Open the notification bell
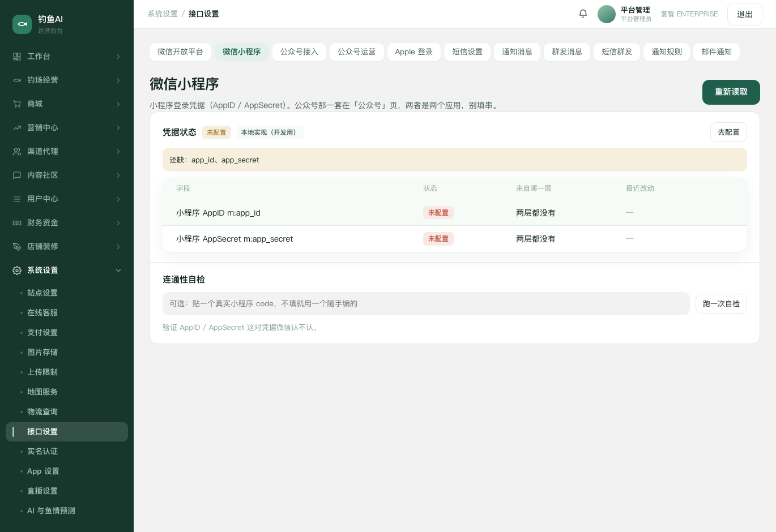This screenshot has width=776, height=532. pyautogui.click(x=583, y=14)
